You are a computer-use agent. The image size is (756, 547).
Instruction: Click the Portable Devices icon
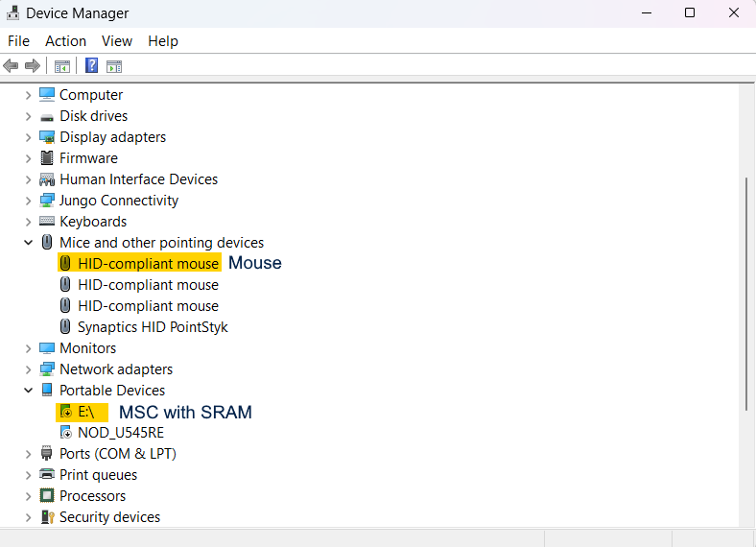click(47, 390)
